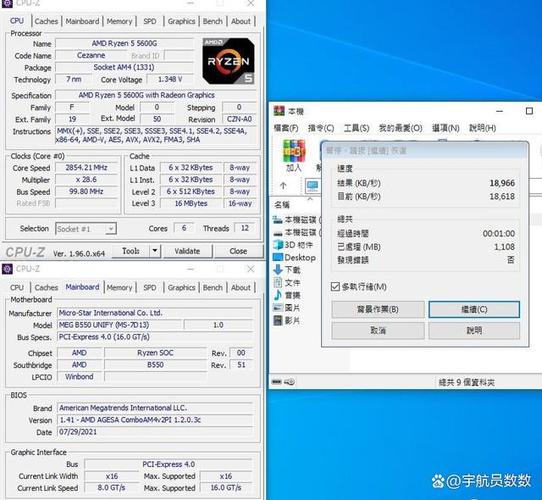Click BIOS date 07/29/2021 field
The image size is (542, 500).
click(x=155, y=432)
